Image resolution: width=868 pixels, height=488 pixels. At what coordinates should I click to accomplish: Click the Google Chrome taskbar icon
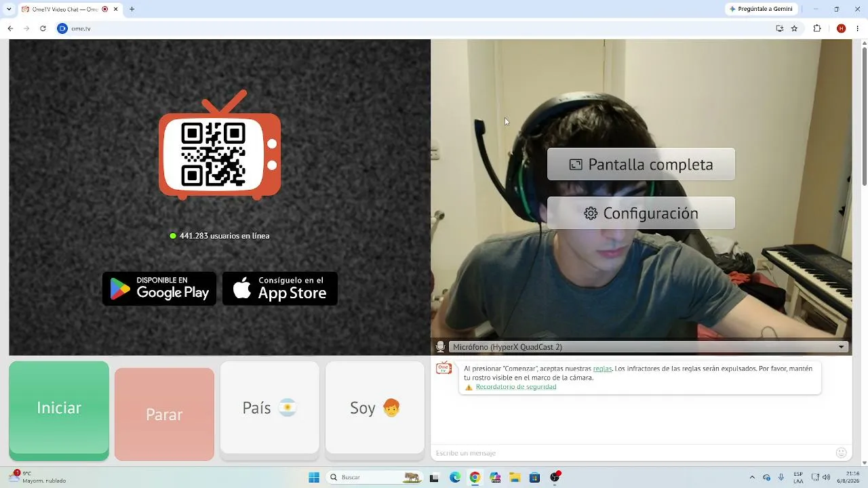475,477
